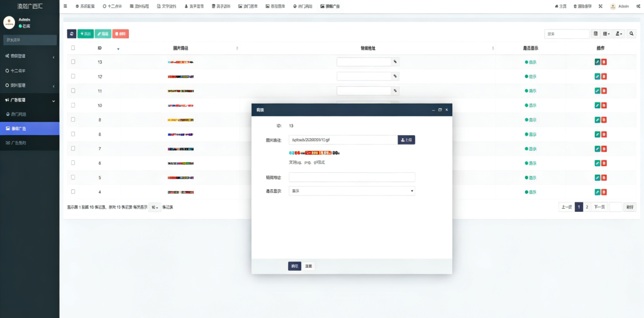The height and width of the screenshot is (318, 644).
Task: Click the 编辑 edit toolbar button
Action: click(103, 34)
